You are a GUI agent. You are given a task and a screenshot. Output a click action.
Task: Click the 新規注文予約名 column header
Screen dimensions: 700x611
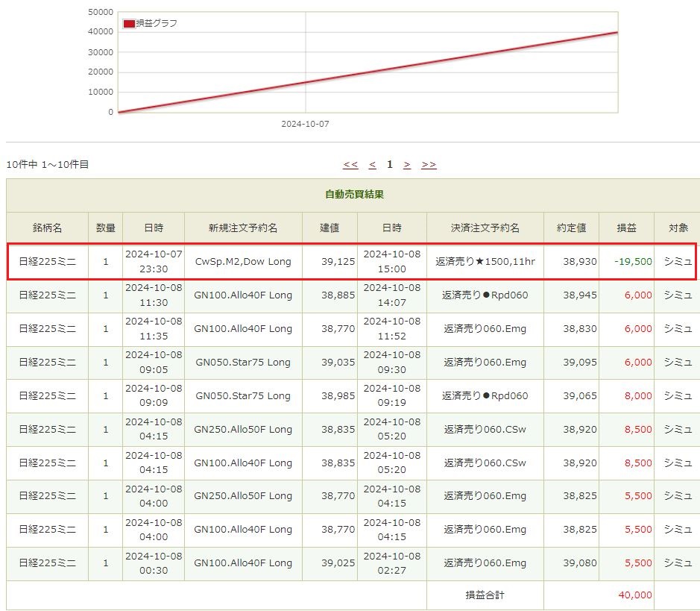pyautogui.click(x=243, y=228)
